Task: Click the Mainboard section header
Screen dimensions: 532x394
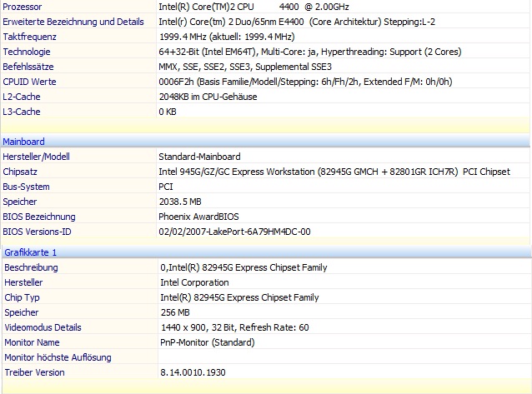Action: [x=24, y=142]
